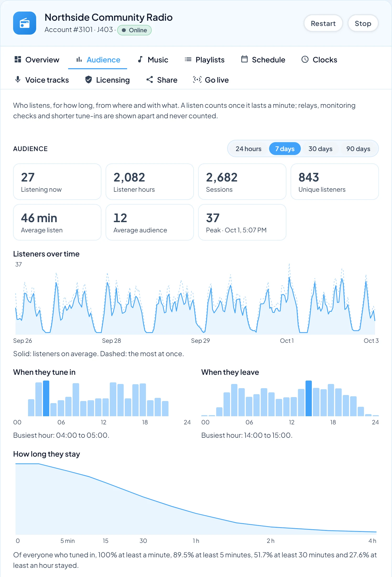Viewport: 392px width, 577px height.
Task: Click the Licensing shield icon
Action: point(89,79)
